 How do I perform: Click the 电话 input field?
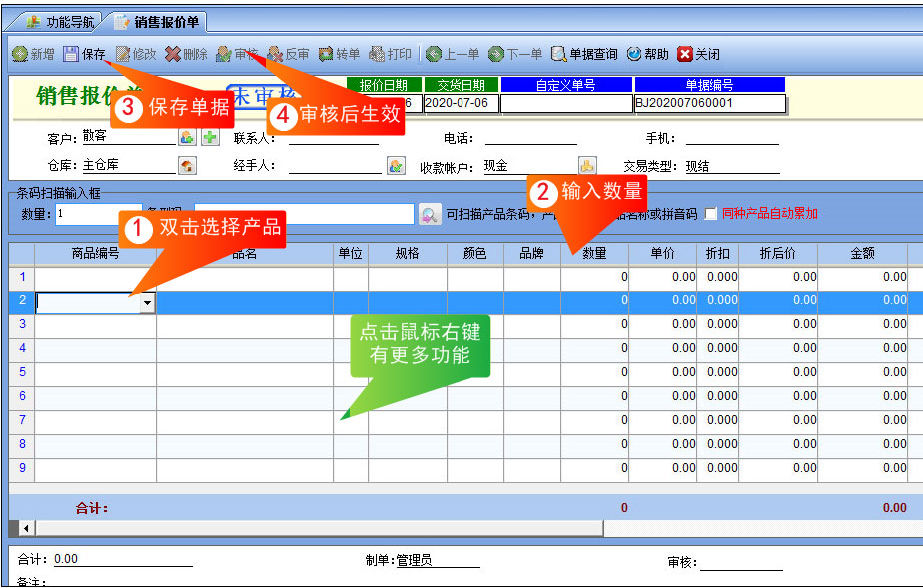pyautogui.click(x=531, y=137)
